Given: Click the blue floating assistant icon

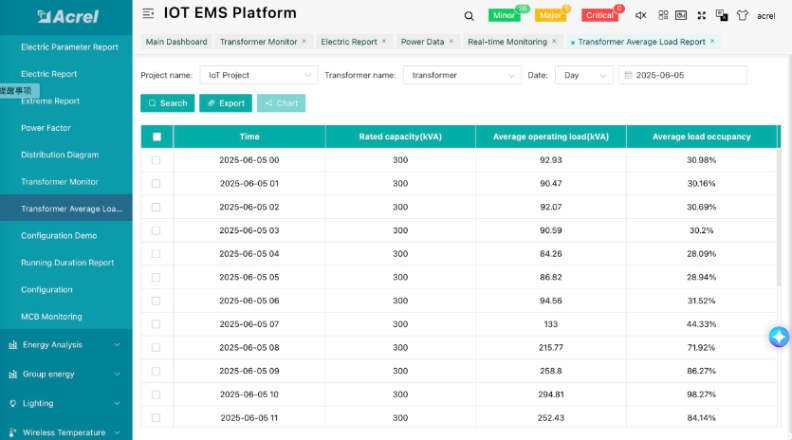Looking at the screenshot, I should coord(779,337).
